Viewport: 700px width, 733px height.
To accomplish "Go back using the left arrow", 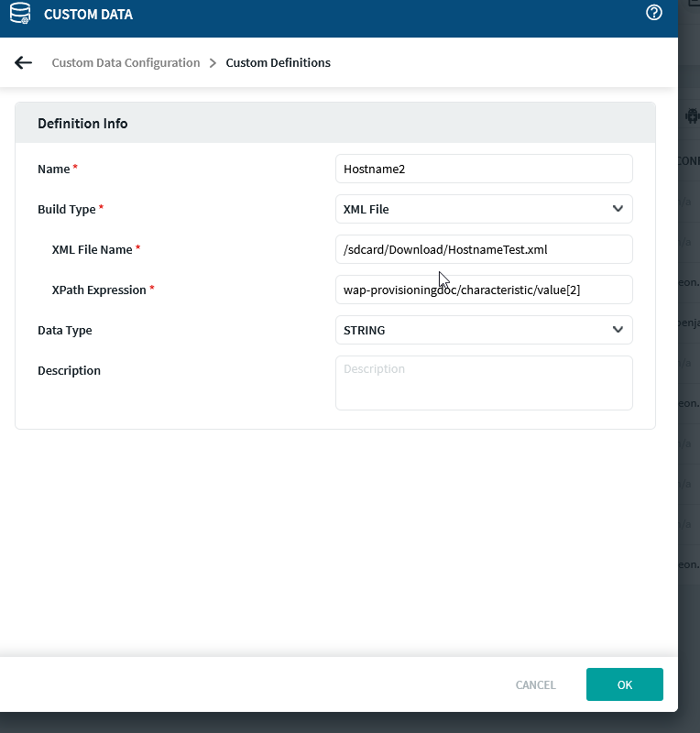I will [23, 62].
